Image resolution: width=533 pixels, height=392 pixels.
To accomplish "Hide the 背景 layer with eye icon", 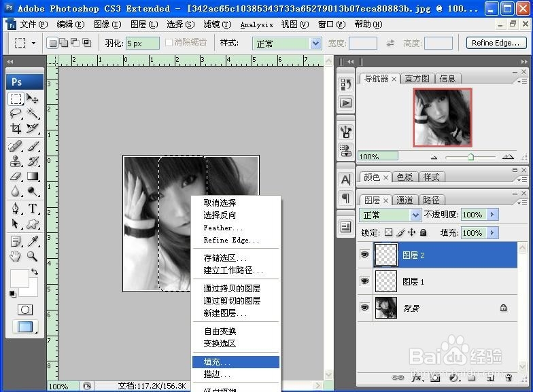I will [364, 307].
